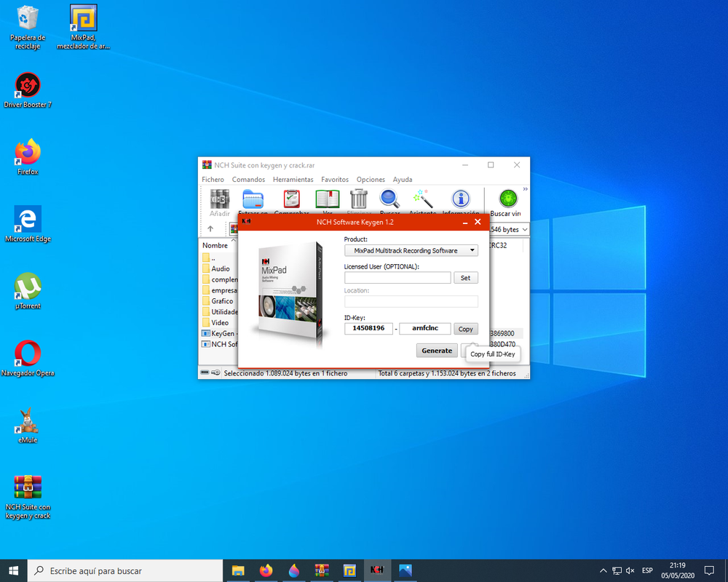Click the Ver book icon in WinRAR
The height and width of the screenshot is (582, 728).
[328, 199]
